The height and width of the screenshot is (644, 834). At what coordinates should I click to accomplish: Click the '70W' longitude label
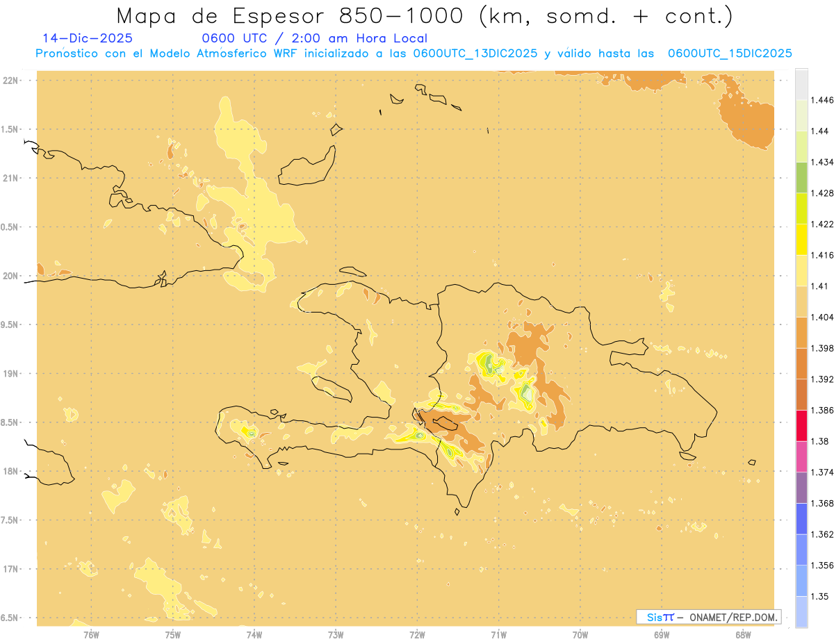580,635
